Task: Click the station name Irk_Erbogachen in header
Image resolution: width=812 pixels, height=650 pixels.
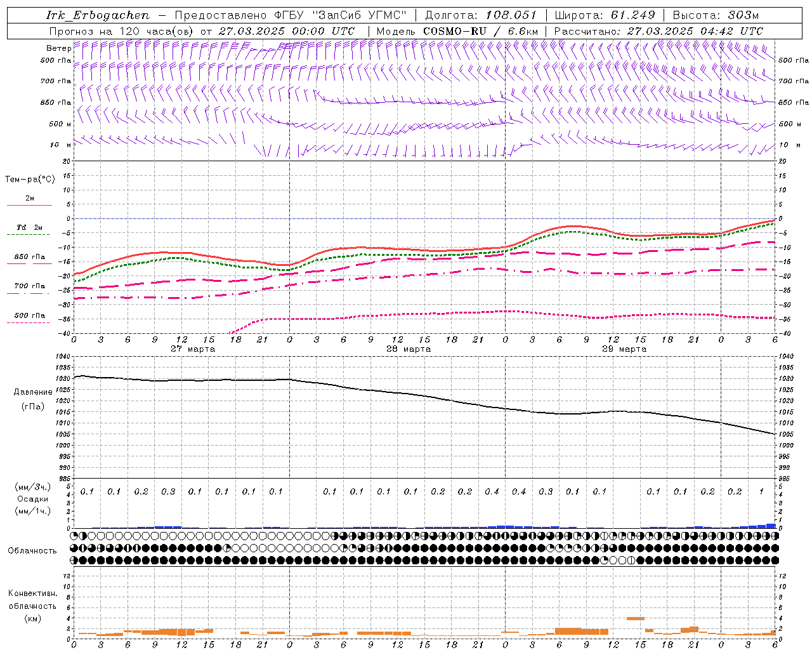Action: click(x=98, y=15)
